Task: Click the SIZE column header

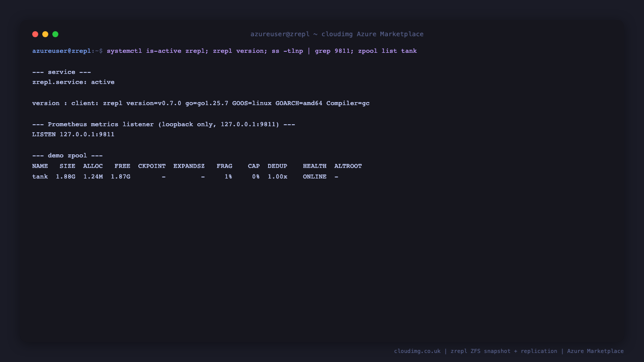Action: pyautogui.click(x=67, y=166)
